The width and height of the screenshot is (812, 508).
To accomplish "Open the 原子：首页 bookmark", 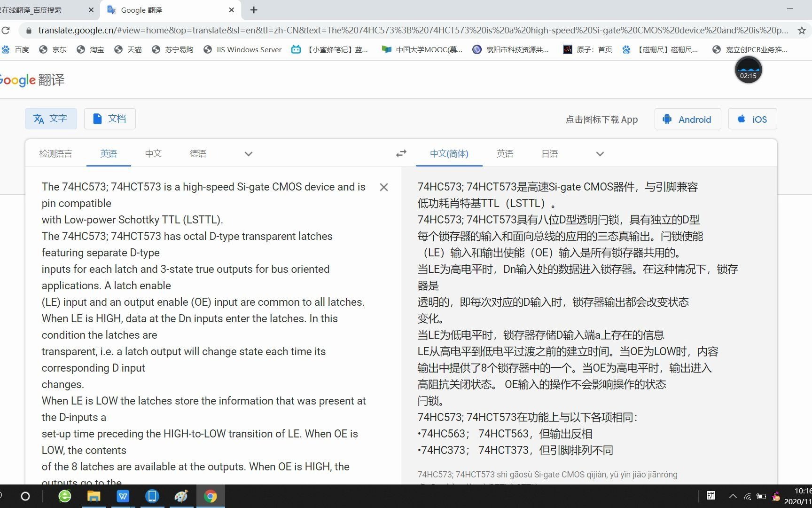I will point(588,49).
